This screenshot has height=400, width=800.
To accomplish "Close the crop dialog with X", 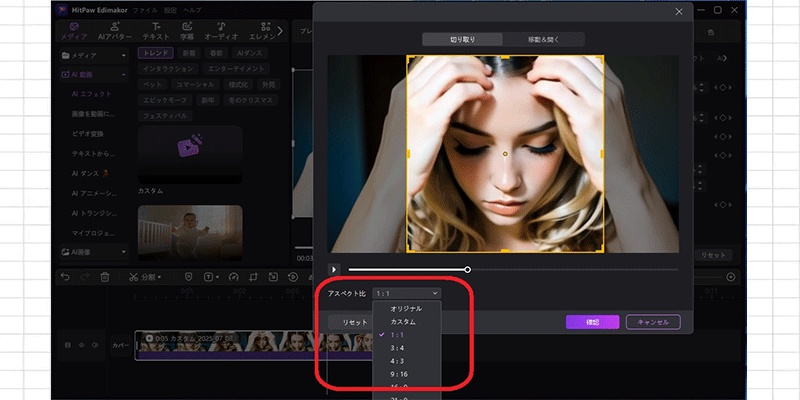I will 679,12.
